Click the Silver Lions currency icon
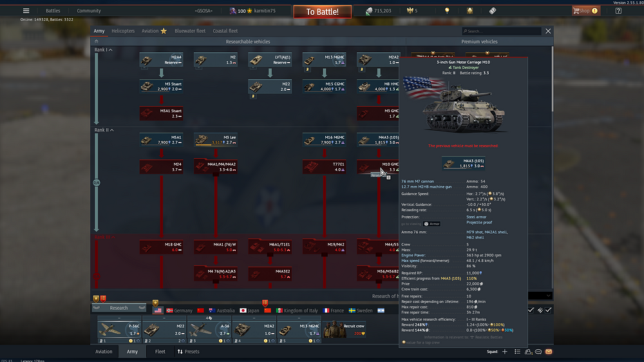This screenshot has height=362, width=644. coord(369,11)
